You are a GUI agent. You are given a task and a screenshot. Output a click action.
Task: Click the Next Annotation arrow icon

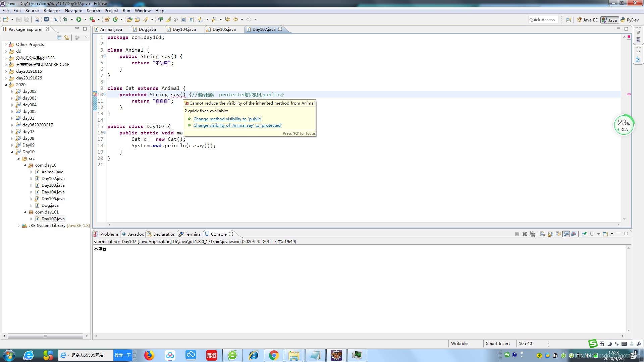pyautogui.click(x=200, y=19)
